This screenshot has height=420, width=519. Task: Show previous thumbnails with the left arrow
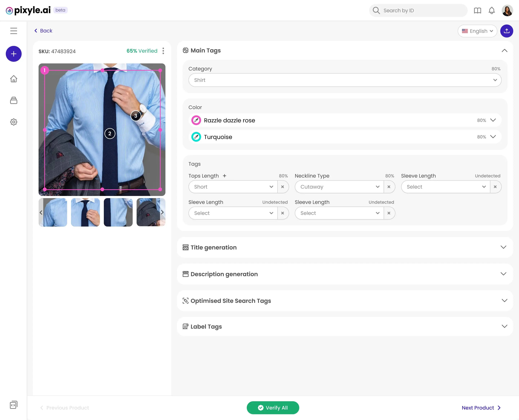pos(41,212)
